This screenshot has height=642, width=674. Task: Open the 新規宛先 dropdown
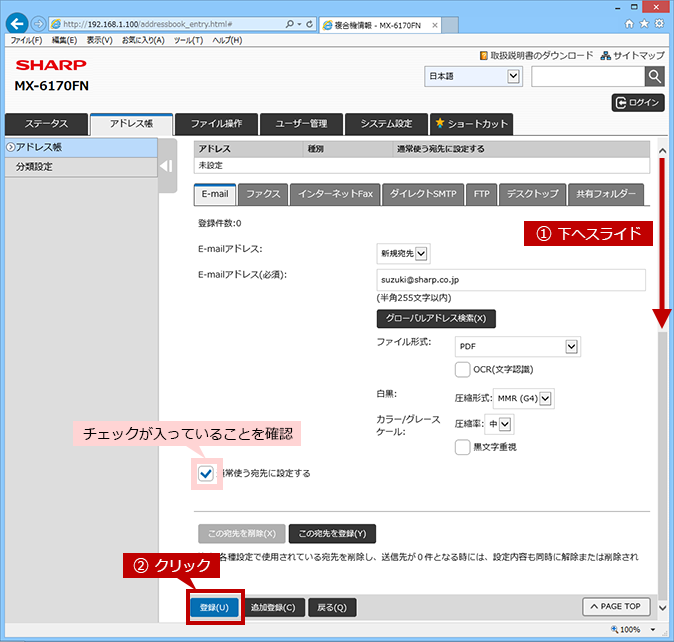tap(403, 254)
